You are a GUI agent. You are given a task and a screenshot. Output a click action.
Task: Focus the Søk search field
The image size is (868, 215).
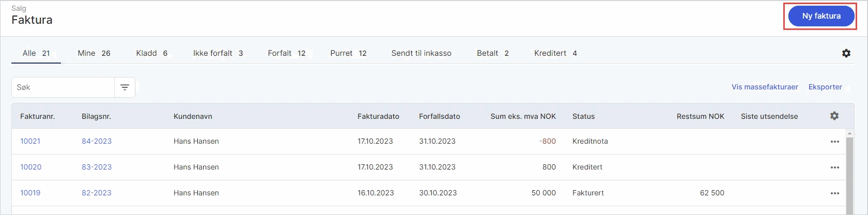click(63, 87)
